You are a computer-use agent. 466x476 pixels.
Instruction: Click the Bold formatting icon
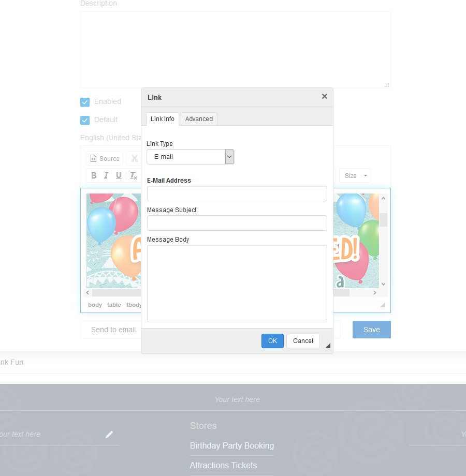(x=94, y=175)
